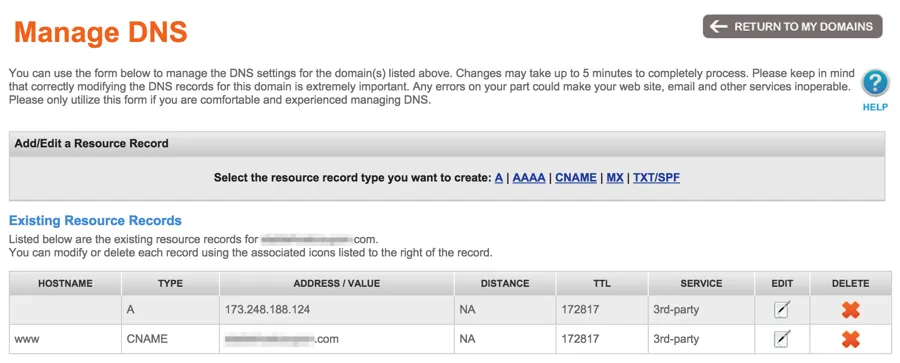
Task: Create a new CNAME record
Action: [576, 177]
